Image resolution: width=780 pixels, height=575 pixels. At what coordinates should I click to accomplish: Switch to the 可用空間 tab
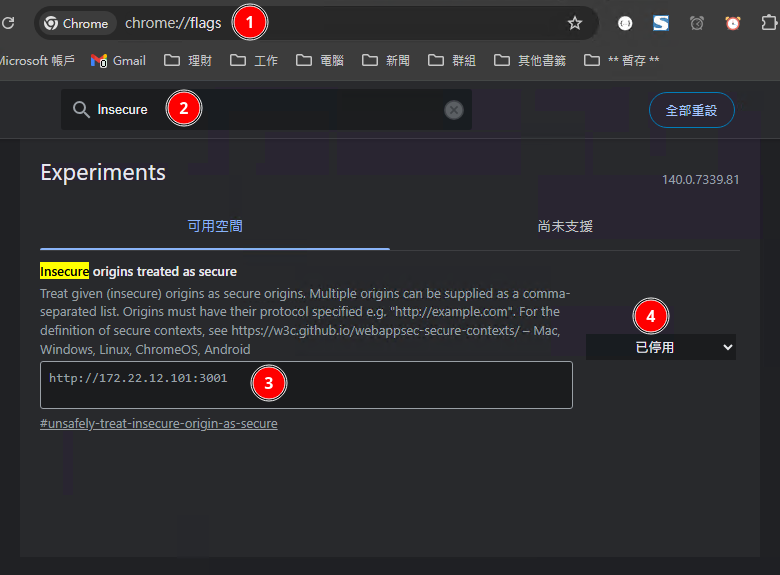[x=215, y=226]
